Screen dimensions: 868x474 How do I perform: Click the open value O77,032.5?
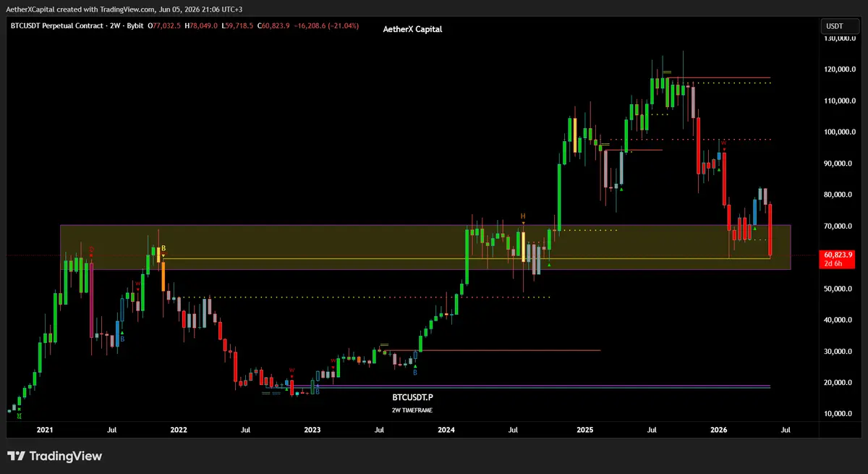pos(166,26)
